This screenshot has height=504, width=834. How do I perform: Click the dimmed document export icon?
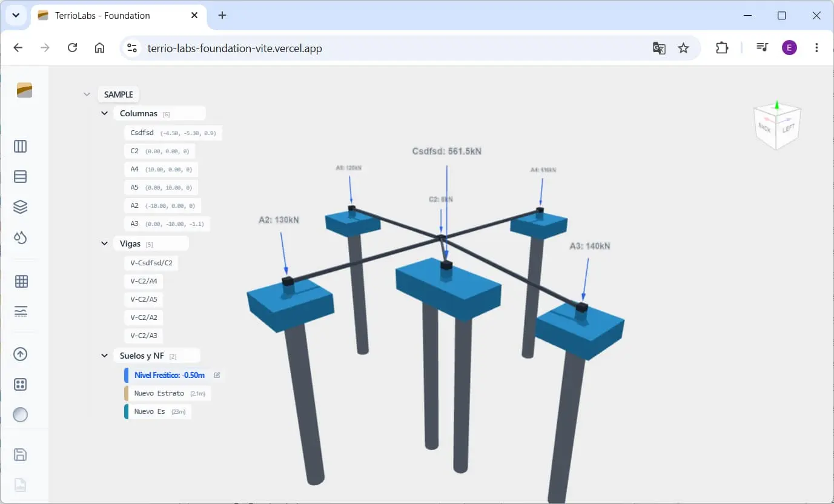pyautogui.click(x=20, y=485)
